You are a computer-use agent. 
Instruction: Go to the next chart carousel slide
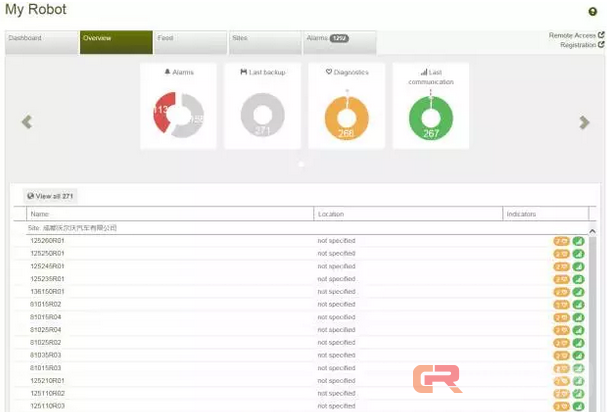point(585,122)
